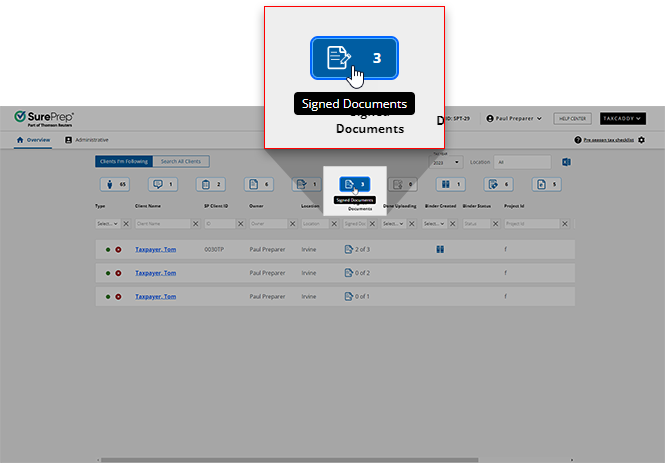The width and height of the screenshot is (665, 463).
Task: Click the Done Uploading tile showing 0
Action: [x=402, y=184]
